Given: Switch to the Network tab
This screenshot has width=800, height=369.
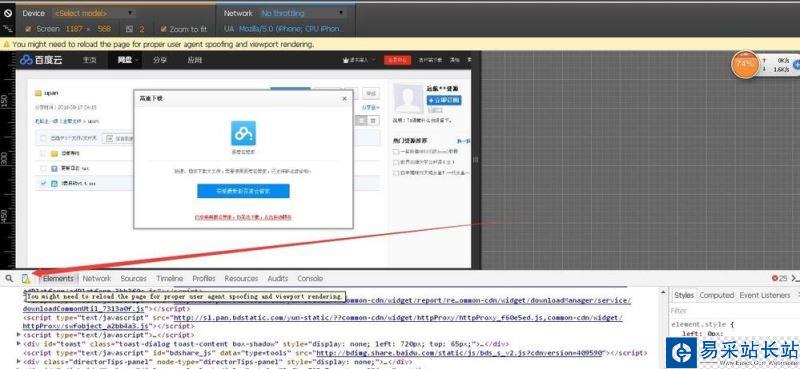Looking at the screenshot, I should point(96,278).
